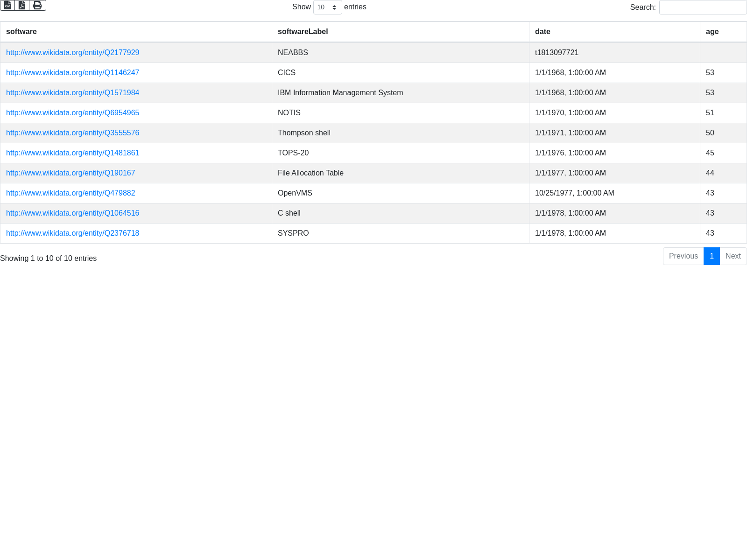The width and height of the screenshot is (747, 560).
Task: Follow the SYSPRO entity link Q2376718
Action: pyautogui.click(x=72, y=233)
